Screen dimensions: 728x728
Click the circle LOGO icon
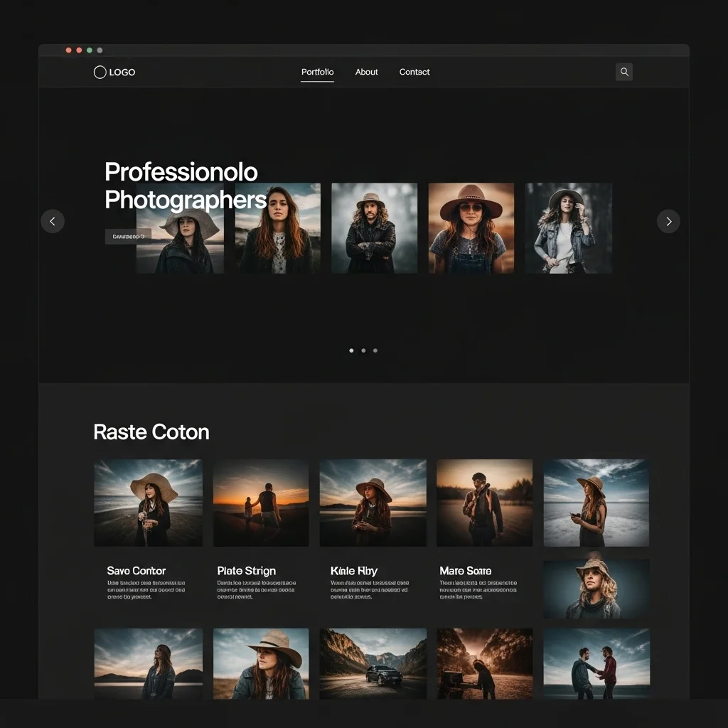coord(100,72)
